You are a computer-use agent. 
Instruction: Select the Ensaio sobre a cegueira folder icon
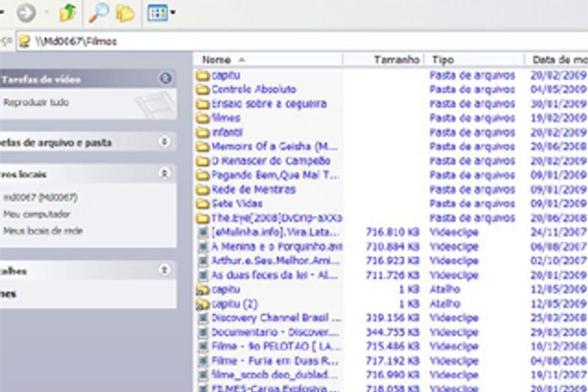coord(202,104)
